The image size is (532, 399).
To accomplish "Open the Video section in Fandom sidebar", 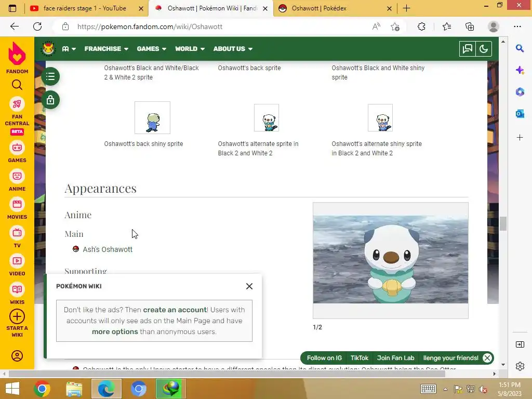I will click(17, 265).
